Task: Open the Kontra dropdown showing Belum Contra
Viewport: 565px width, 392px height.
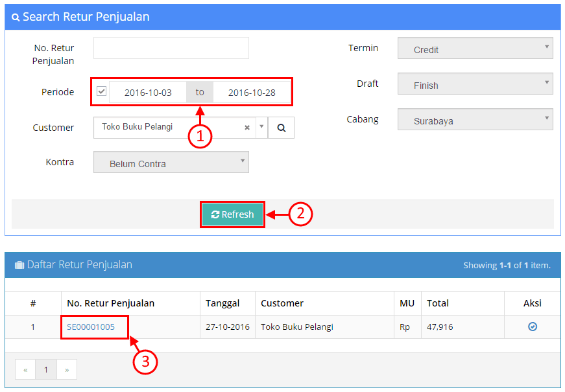Action: coord(171,163)
